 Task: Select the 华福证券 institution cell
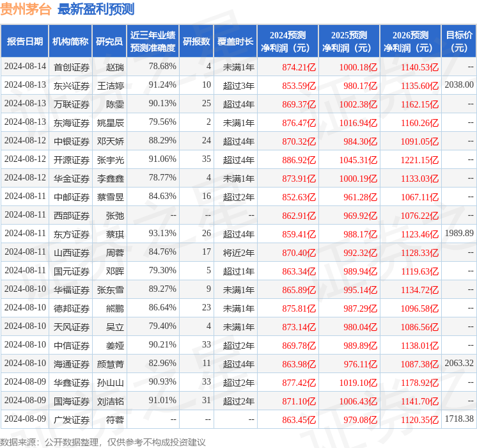pyautogui.click(x=72, y=291)
